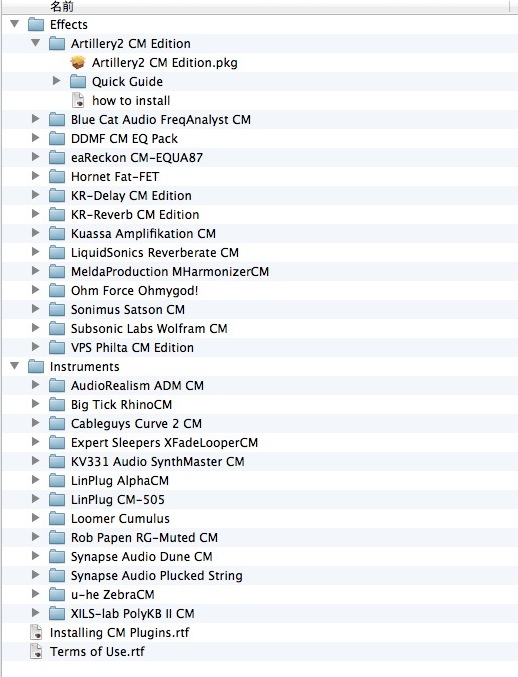Screen dimensions: 518x677
Task: Expand the Hornet Fat-FET disclosure triangle
Action: pos(35,176)
